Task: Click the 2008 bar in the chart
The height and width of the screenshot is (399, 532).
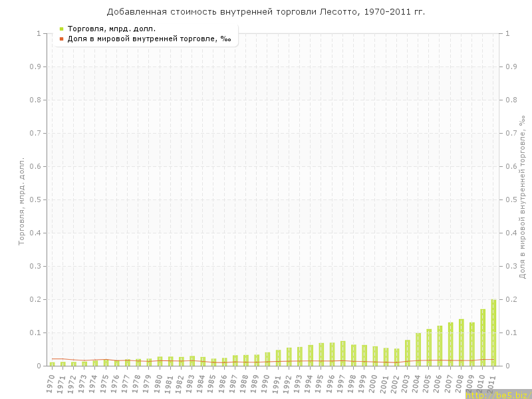Action: [462, 342]
